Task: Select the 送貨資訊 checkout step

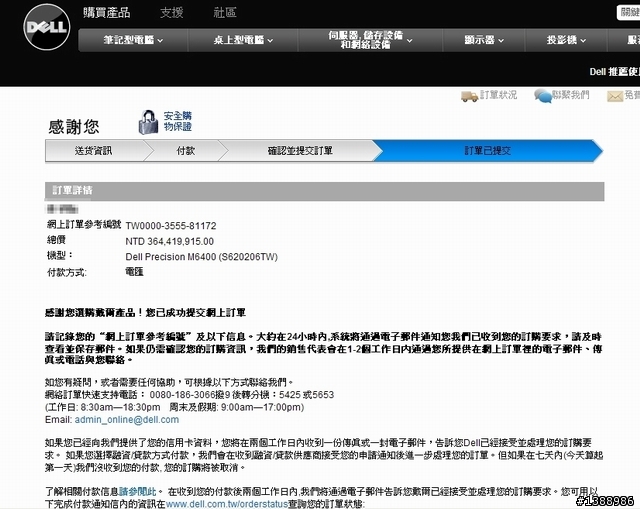Action: tap(93, 151)
